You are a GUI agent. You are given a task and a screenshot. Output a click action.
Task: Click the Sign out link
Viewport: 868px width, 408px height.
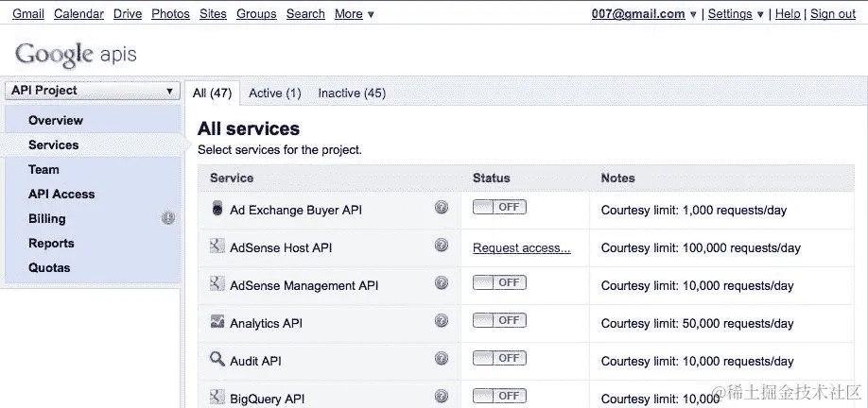833,14
